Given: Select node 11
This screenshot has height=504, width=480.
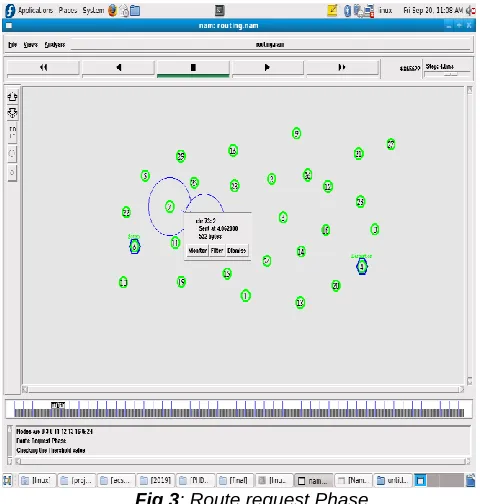Looking at the screenshot, I should pos(175,243).
